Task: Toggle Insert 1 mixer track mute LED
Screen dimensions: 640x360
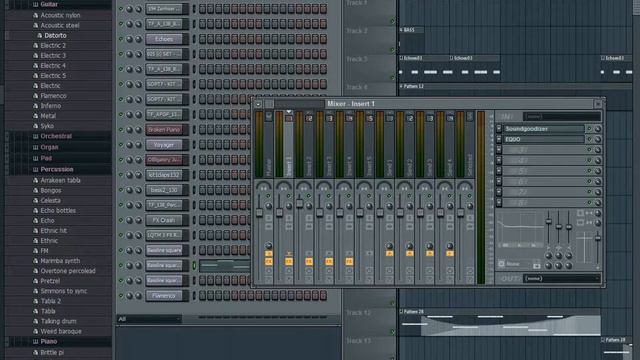Action: (289, 196)
